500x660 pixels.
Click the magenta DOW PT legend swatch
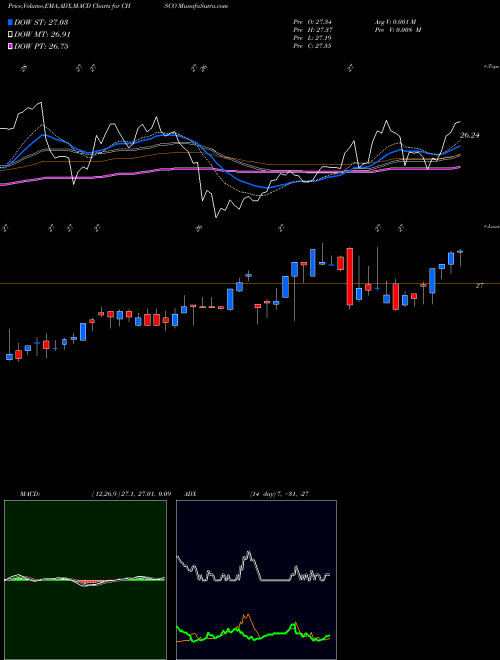tap(11, 46)
